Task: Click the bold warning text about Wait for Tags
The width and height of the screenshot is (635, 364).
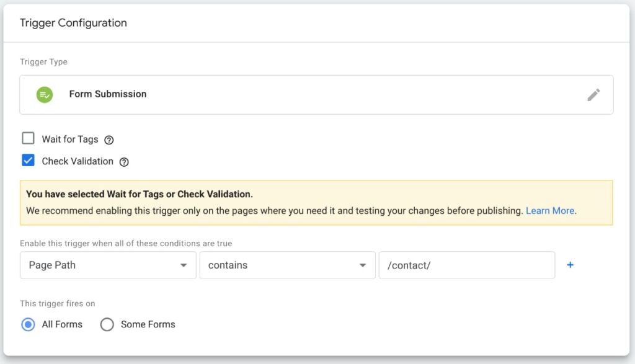Action: [140, 194]
